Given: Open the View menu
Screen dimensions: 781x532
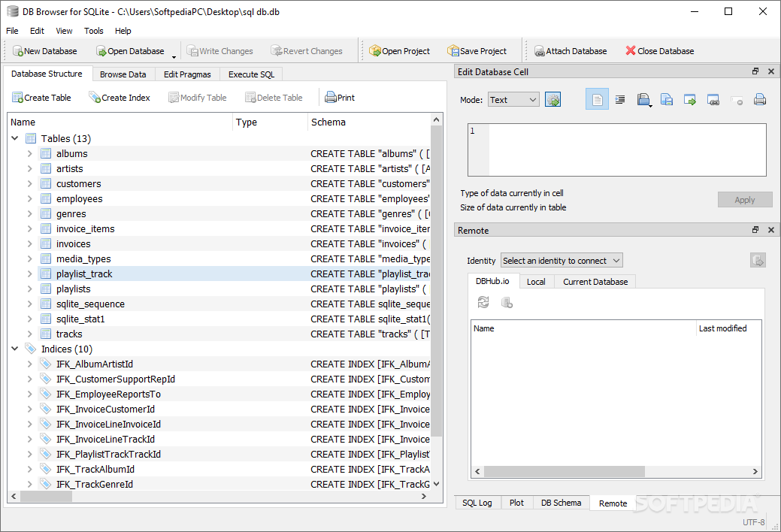Looking at the screenshot, I should [64, 31].
